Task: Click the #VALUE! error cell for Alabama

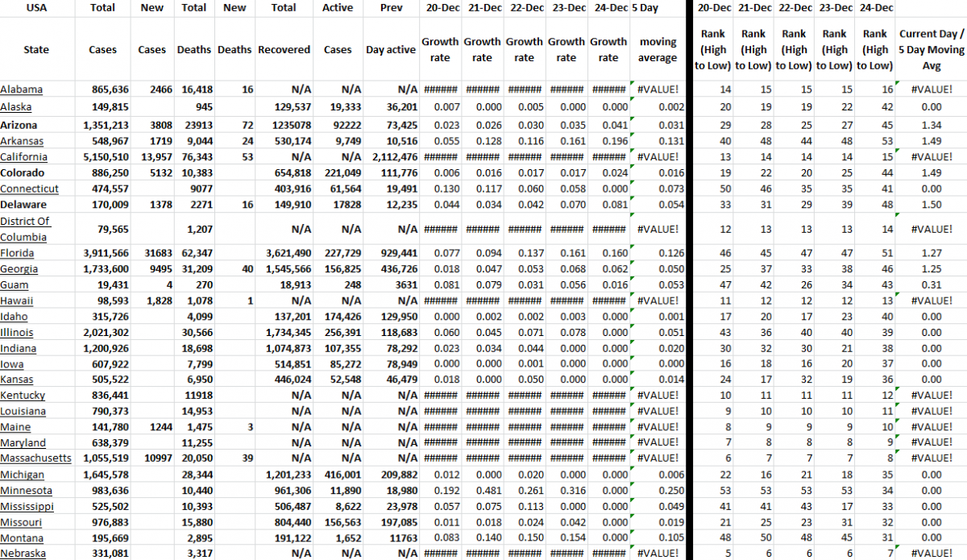Action: pos(658,89)
